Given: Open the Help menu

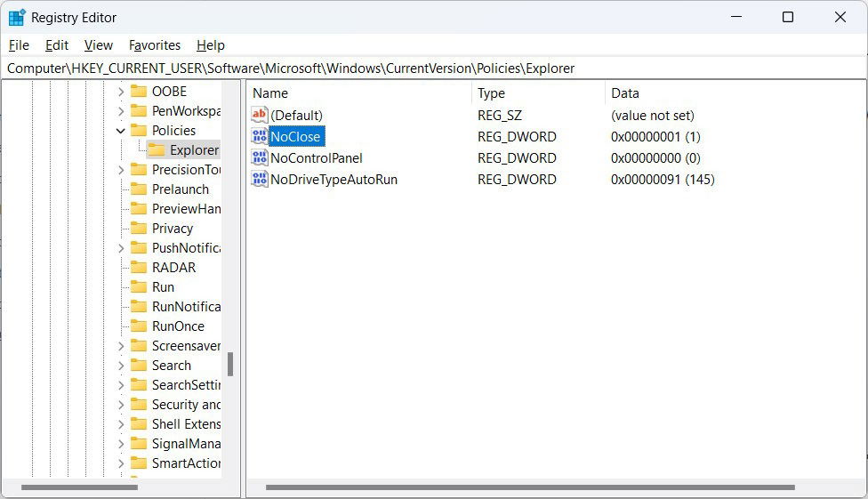Looking at the screenshot, I should [x=211, y=45].
